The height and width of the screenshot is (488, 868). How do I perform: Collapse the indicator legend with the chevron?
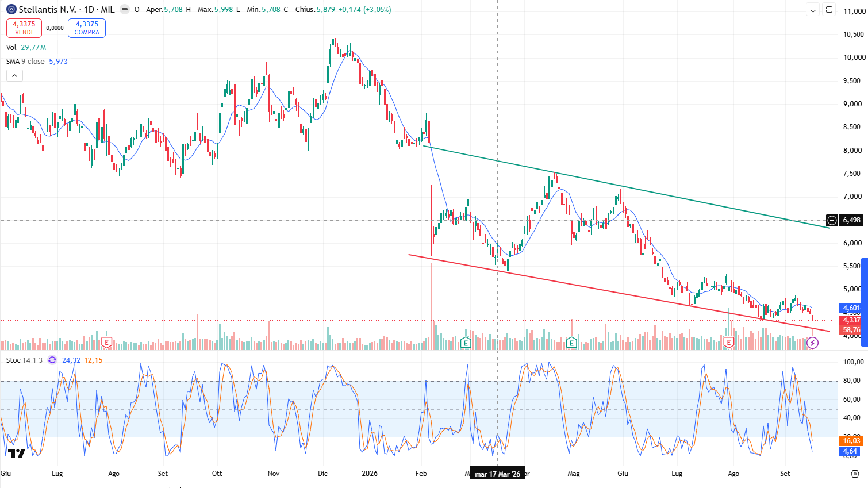click(14, 76)
